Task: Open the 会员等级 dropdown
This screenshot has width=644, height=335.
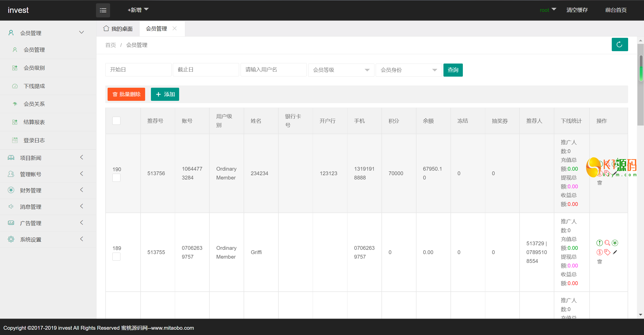Action: pos(341,70)
